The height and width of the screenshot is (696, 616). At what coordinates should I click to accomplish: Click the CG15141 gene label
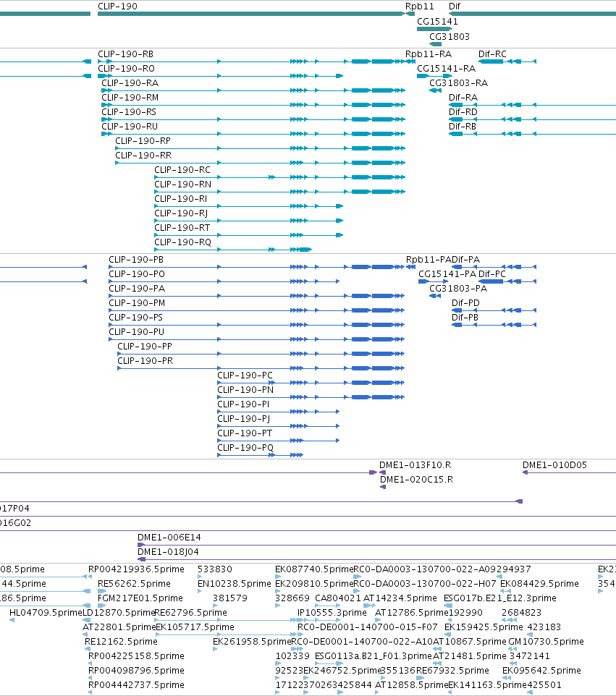(x=437, y=21)
